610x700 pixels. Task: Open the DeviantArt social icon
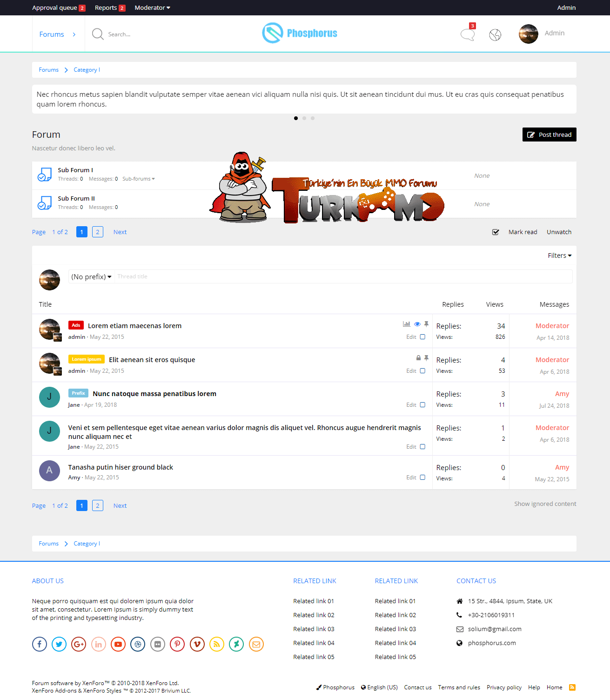236,644
